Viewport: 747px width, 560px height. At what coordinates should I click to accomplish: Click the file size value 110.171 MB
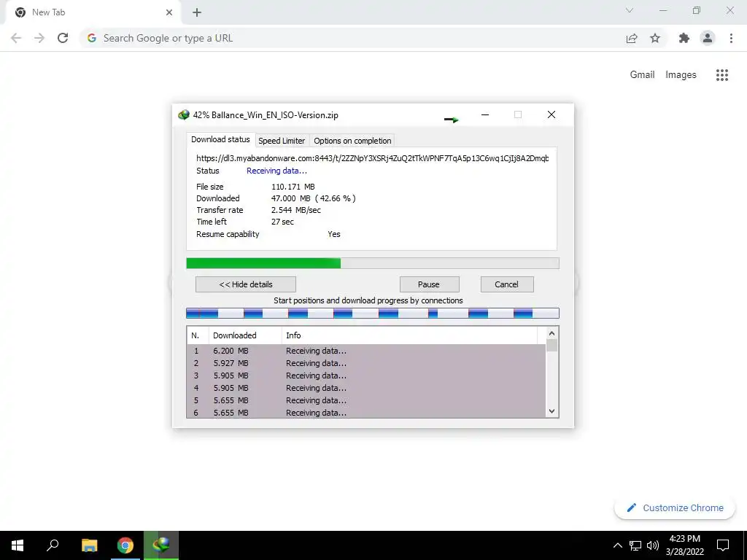coord(293,187)
